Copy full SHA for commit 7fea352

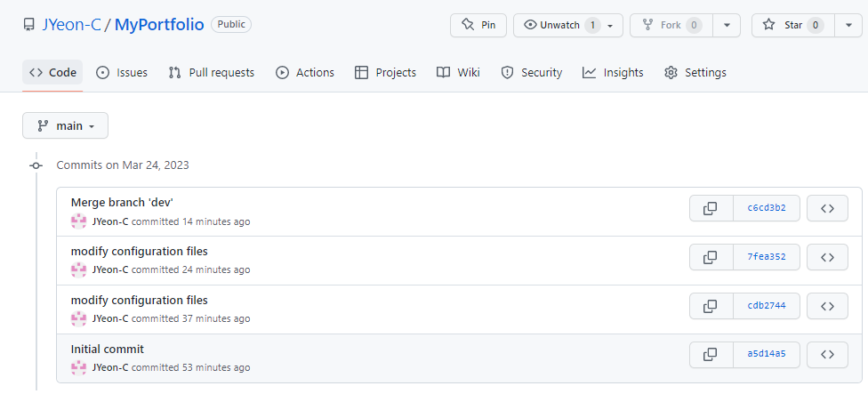tap(711, 257)
